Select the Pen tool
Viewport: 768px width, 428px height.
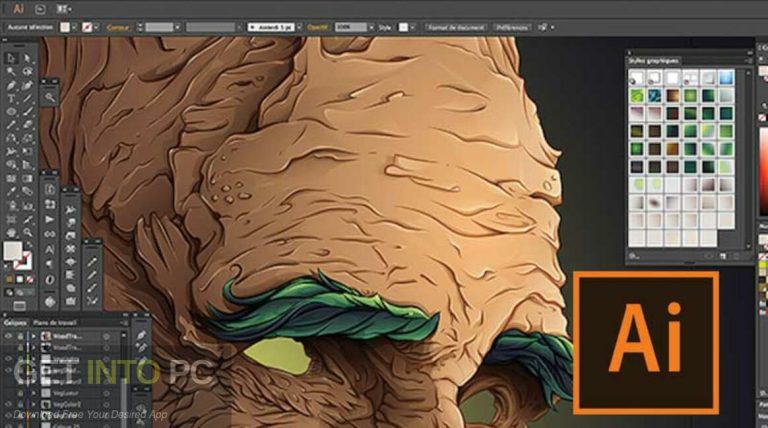pyautogui.click(x=11, y=86)
